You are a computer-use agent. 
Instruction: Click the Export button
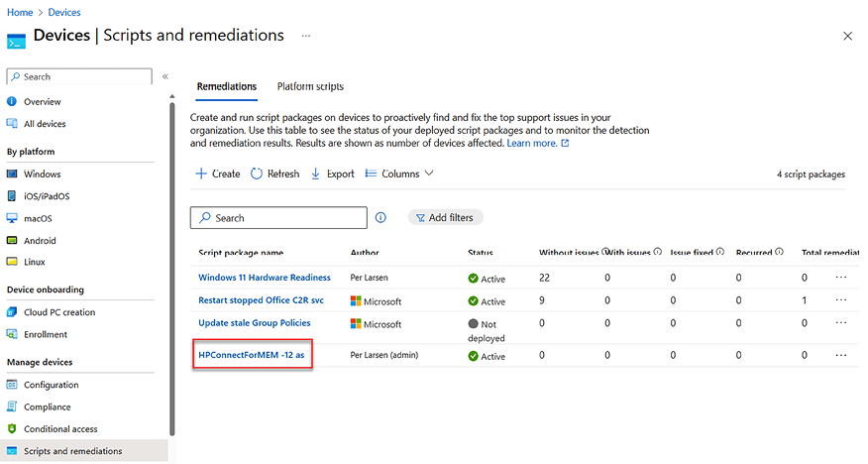point(332,174)
